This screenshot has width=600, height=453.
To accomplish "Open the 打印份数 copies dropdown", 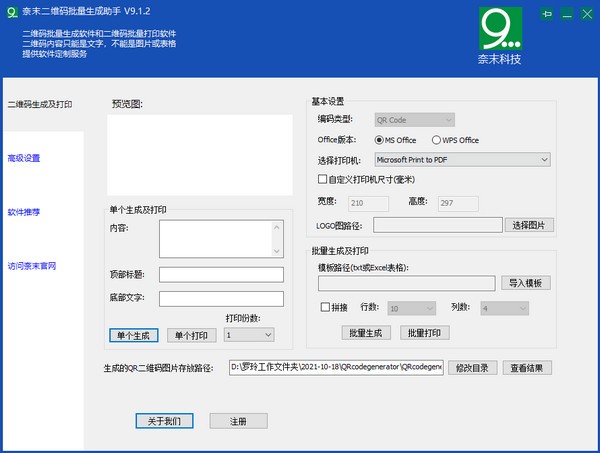I will [249, 335].
